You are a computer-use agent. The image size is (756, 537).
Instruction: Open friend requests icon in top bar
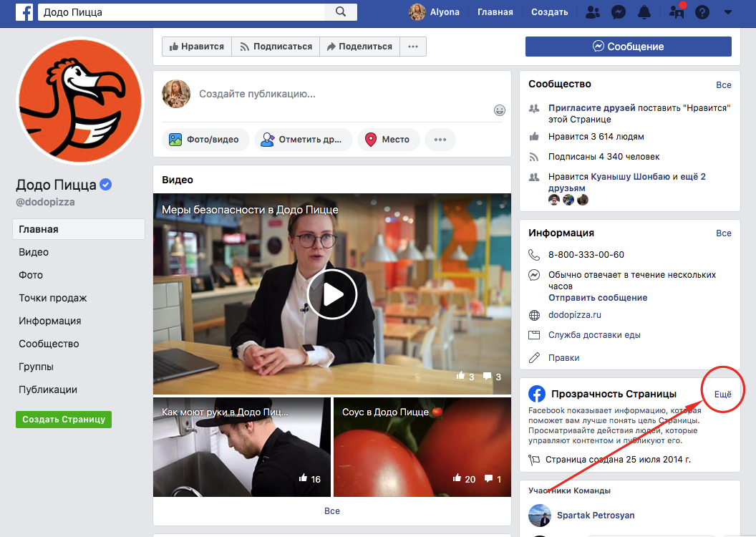coord(593,12)
